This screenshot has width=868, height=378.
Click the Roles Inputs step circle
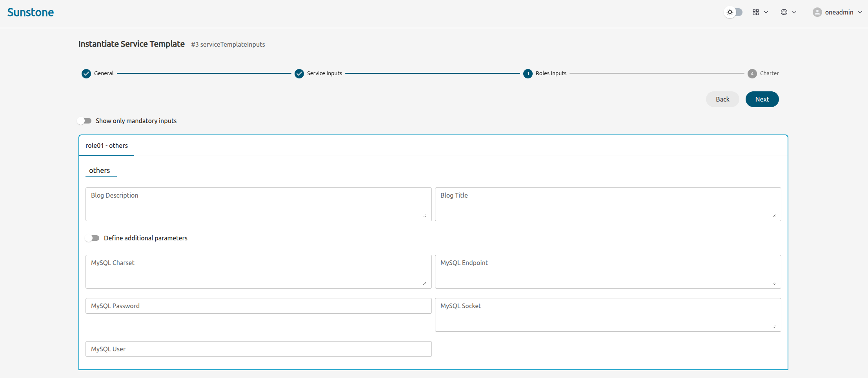528,73
